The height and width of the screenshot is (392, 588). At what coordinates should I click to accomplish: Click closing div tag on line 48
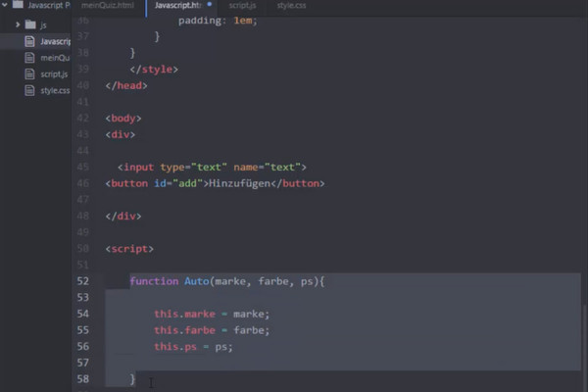click(x=123, y=216)
